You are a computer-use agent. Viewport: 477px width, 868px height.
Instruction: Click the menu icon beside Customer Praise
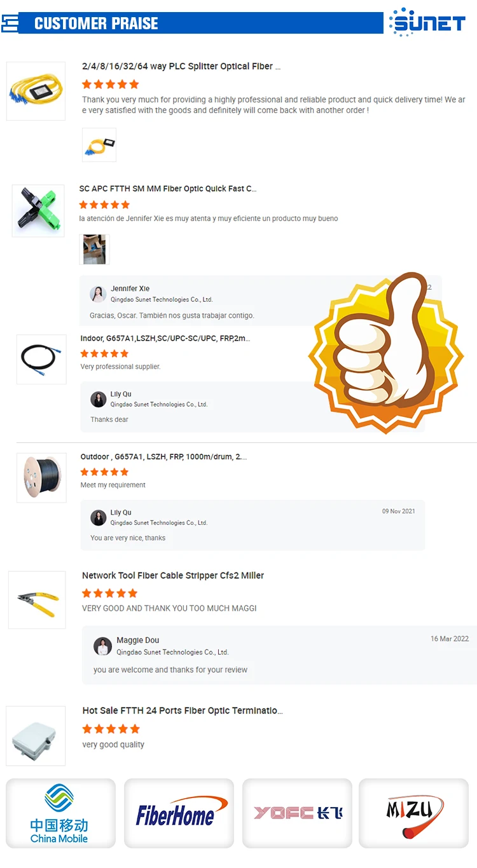[10, 24]
